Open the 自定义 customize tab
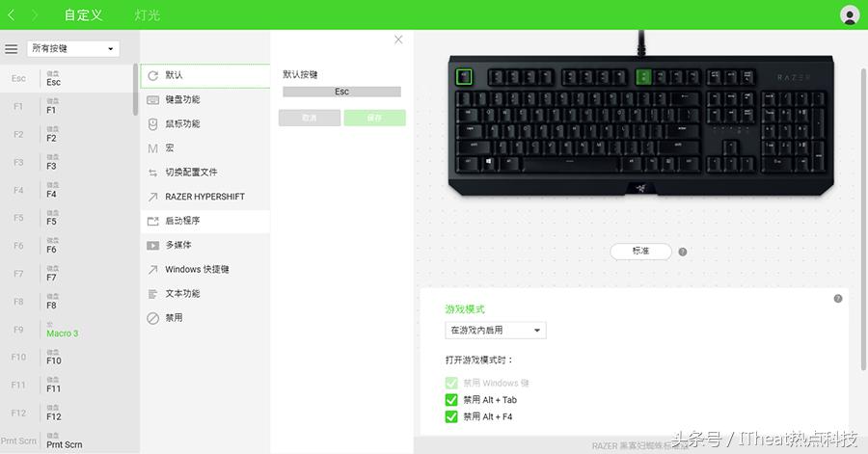Image resolution: width=868 pixels, height=454 pixels. (84, 14)
